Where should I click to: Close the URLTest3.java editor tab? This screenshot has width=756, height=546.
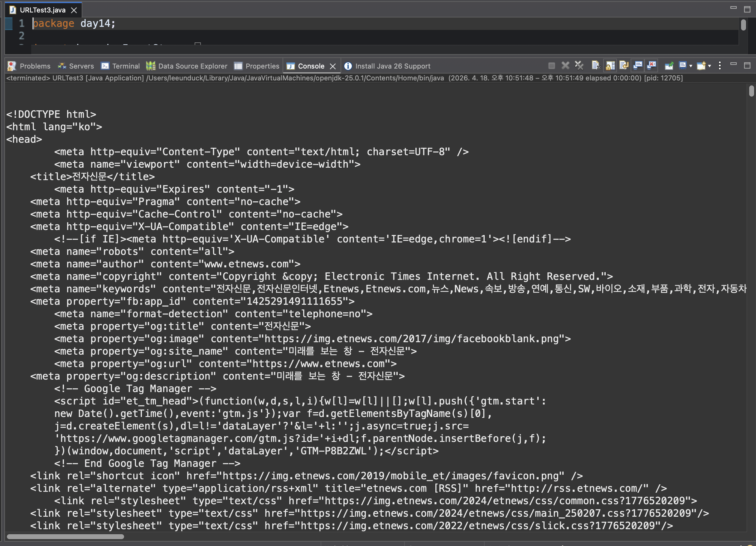(74, 10)
